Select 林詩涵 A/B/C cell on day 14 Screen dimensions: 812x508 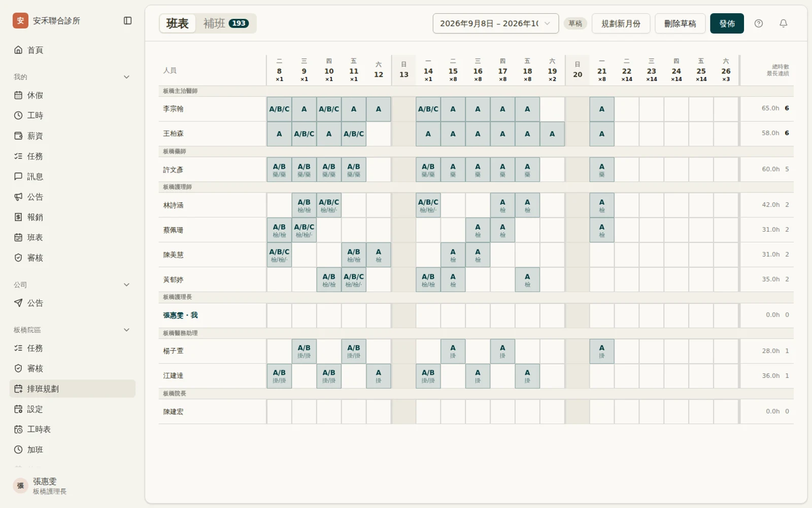tap(428, 205)
